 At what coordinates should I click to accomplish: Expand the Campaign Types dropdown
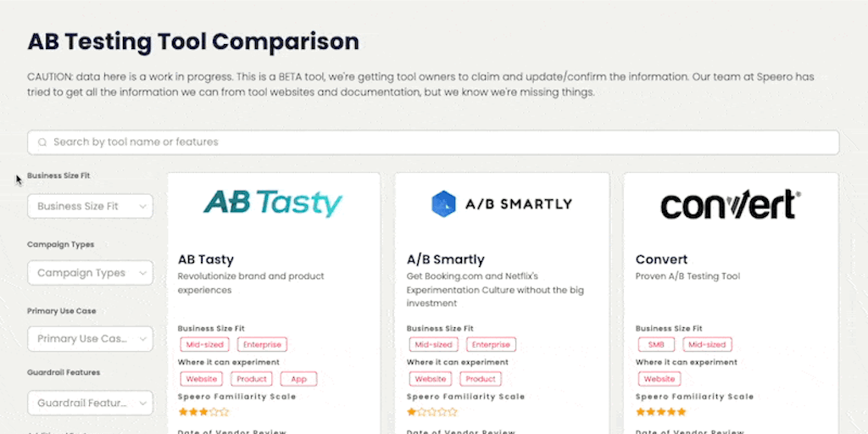click(90, 273)
